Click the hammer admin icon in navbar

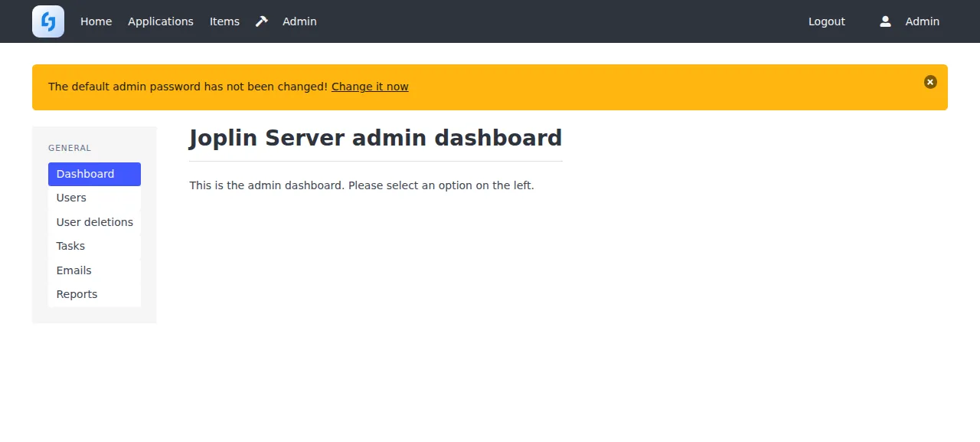[x=262, y=21]
